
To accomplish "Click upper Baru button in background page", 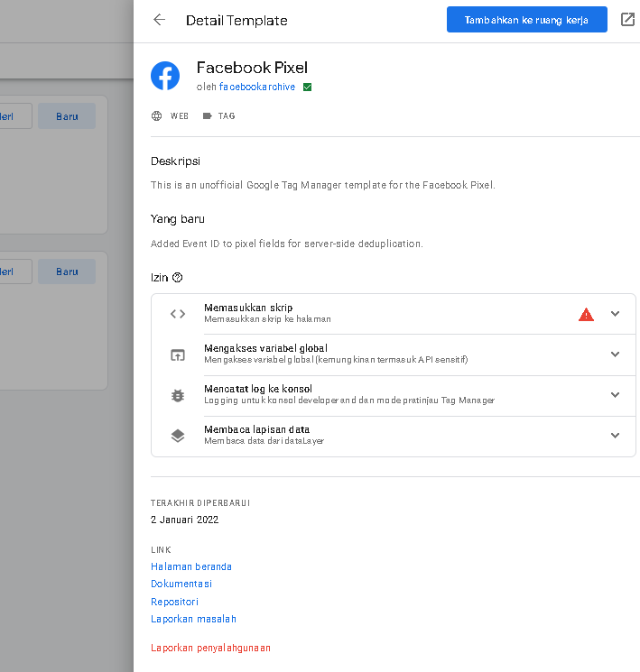I will click(67, 116).
